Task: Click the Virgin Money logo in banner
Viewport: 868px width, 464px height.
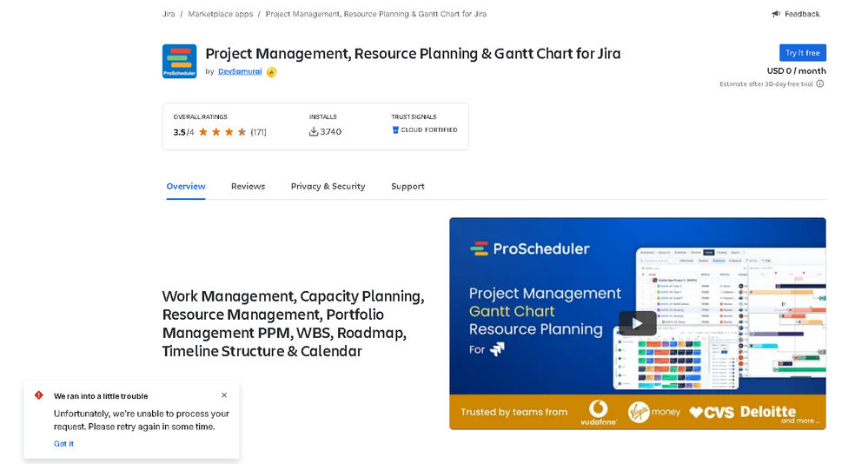Action: (x=653, y=412)
